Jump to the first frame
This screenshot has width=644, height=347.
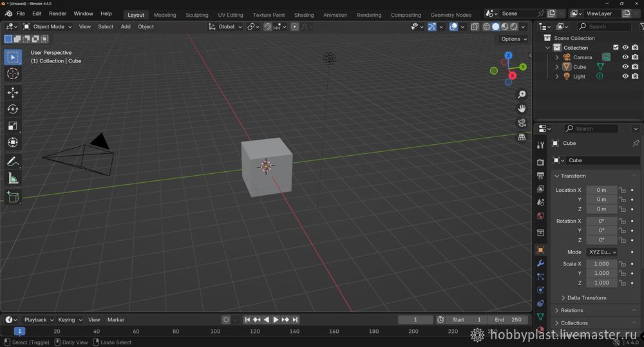tap(247, 319)
